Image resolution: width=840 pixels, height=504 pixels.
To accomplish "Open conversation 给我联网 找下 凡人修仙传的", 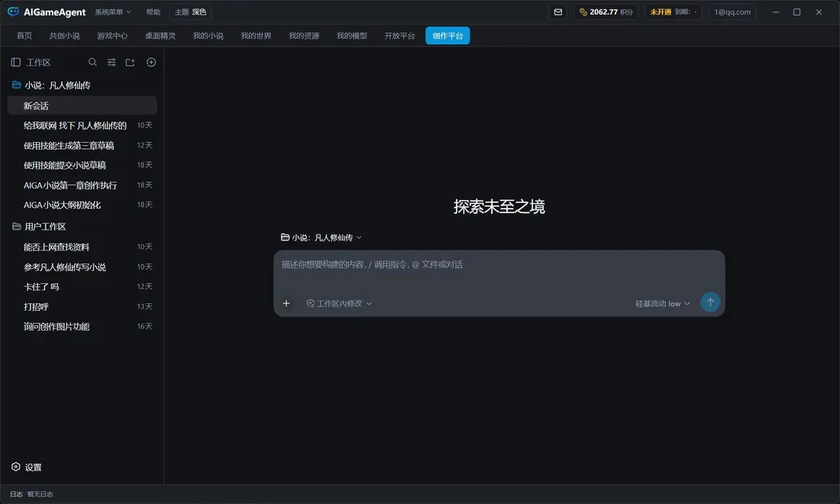I will pyautogui.click(x=82, y=125).
